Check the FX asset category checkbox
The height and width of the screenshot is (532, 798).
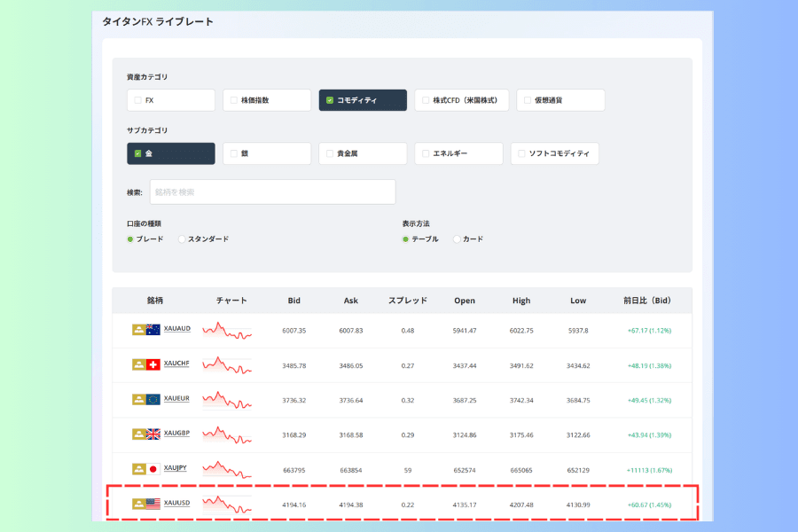pyautogui.click(x=138, y=100)
